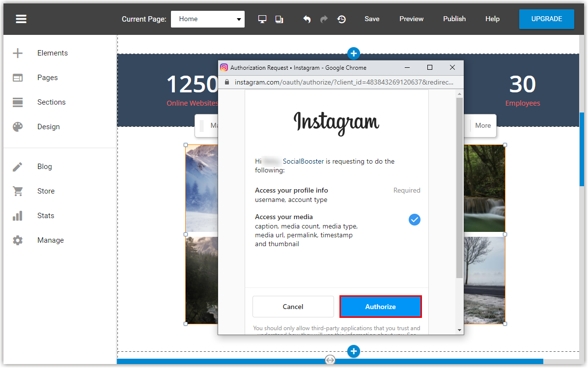Open Sections in the sidebar
This screenshot has height=368, width=588.
click(x=52, y=102)
